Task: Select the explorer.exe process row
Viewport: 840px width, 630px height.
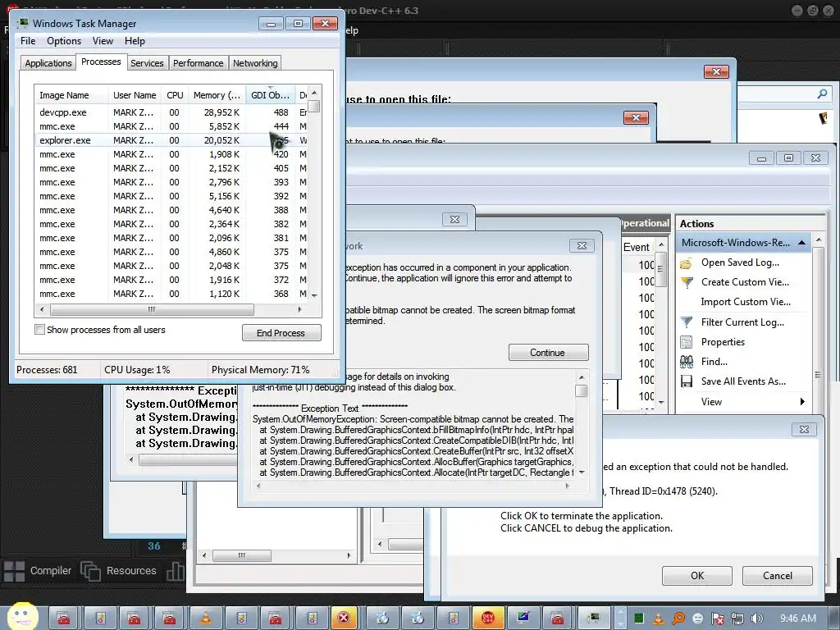Action: click(x=171, y=140)
